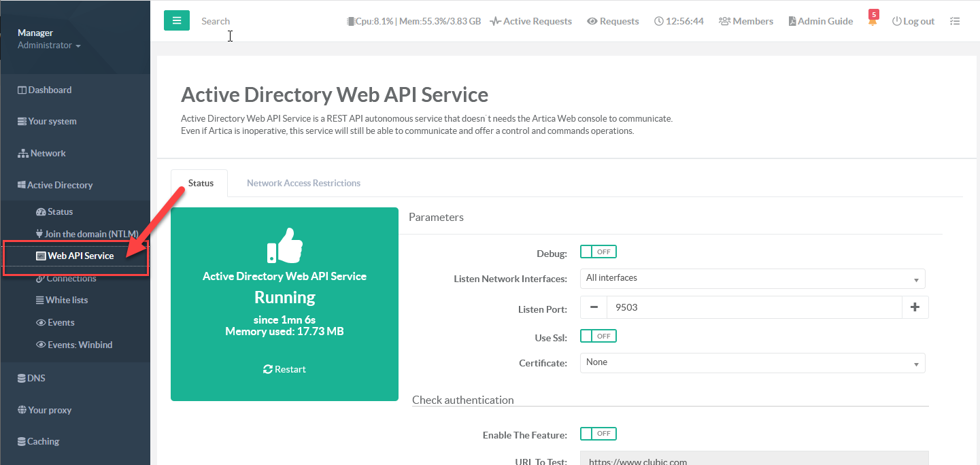Enable the Use Ssl switch
980x465 pixels.
[598, 336]
